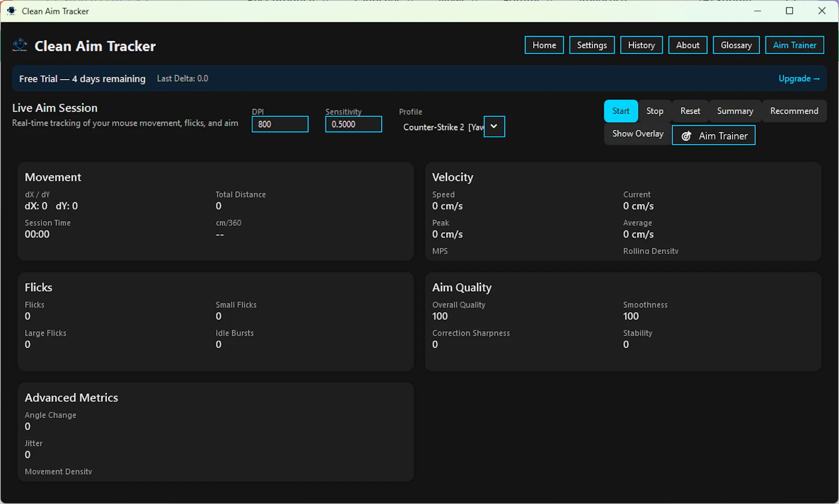This screenshot has height=504, width=839.
Task: Click the Correction Sharpness label
Action: 471,333
